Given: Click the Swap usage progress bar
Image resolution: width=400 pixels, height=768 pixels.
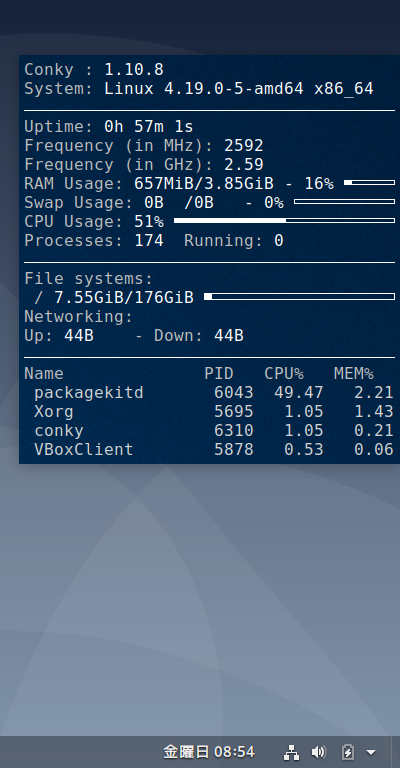Looking at the screenshot, I should pos(344,202).
